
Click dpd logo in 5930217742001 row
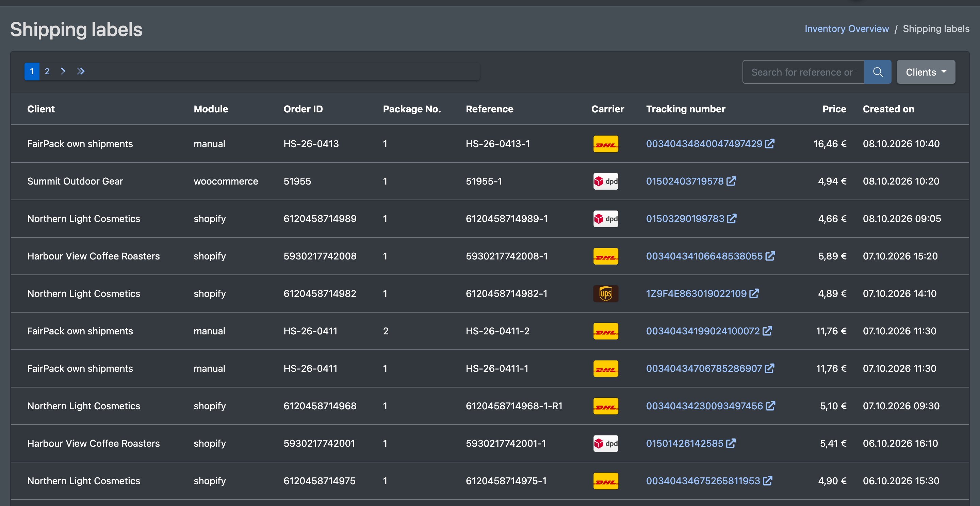coord(606,444)
